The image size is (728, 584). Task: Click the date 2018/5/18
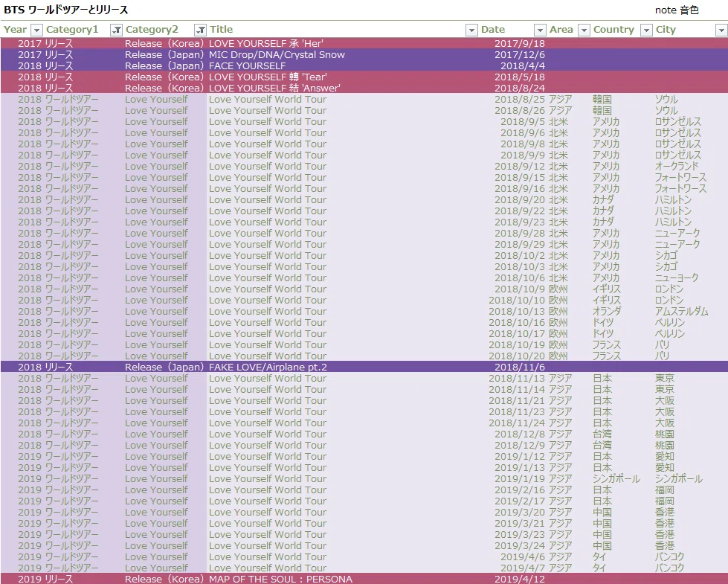click(520, 77)
